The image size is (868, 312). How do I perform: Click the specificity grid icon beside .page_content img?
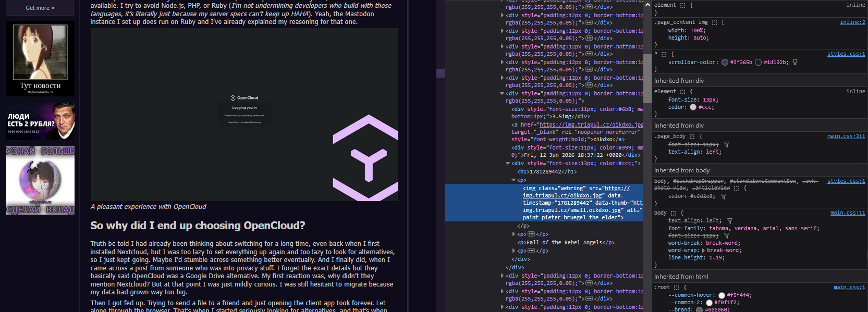714,22
